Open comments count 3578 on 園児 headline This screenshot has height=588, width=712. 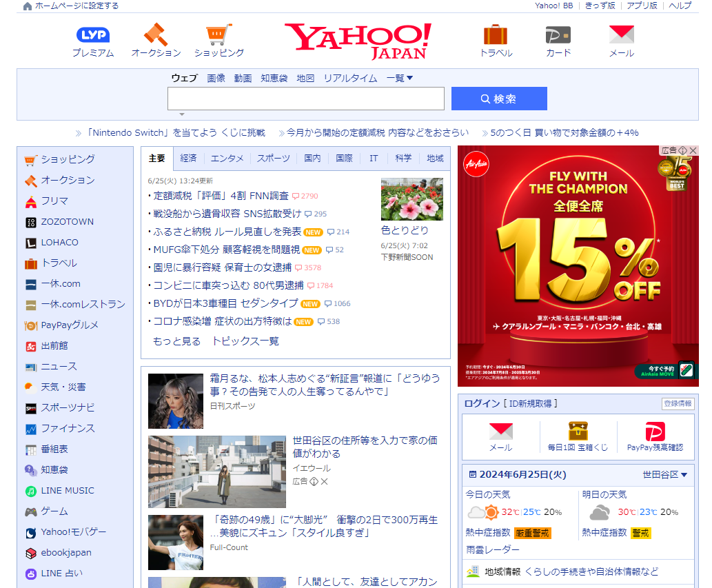click(308, 268)
